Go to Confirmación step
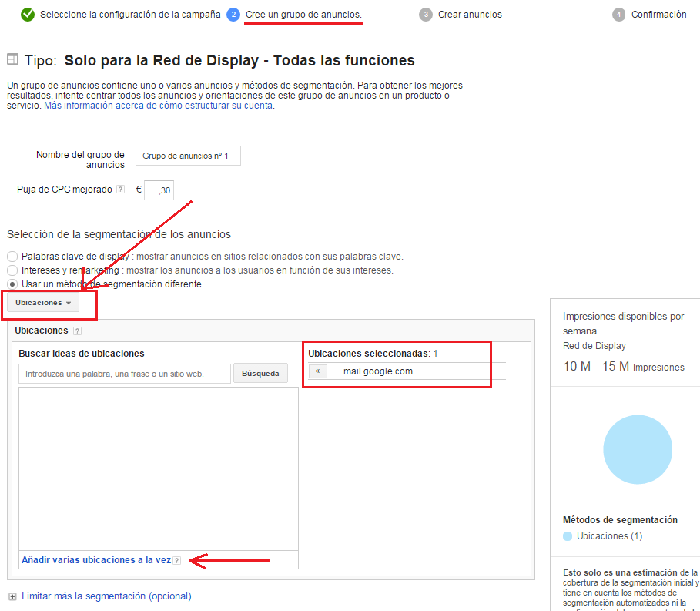Viewport: 700px width, 611px height. 658,15
